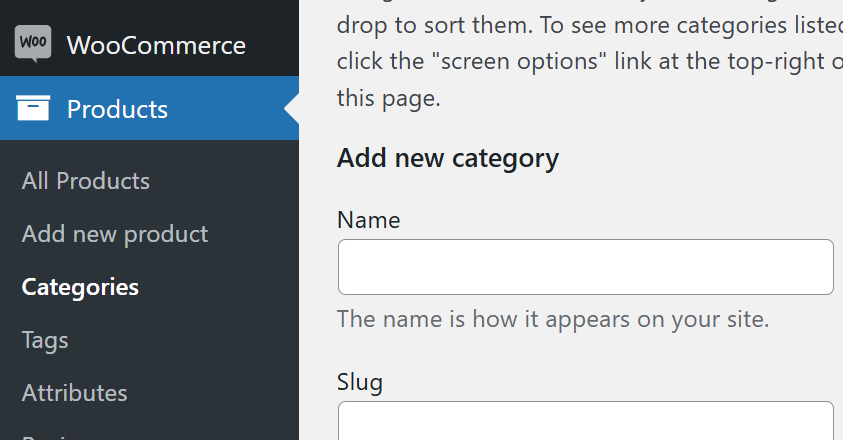Click the "Add new category" heading
Image resolution: width=843 pixels, height=440 pixels.
point(447,158)
